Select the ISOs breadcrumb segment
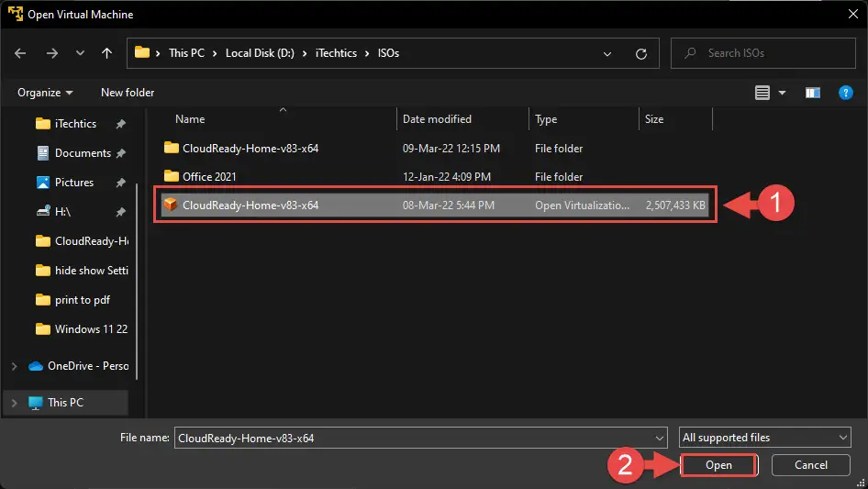This screenshot has height=489, width=868. click(388, 53)
